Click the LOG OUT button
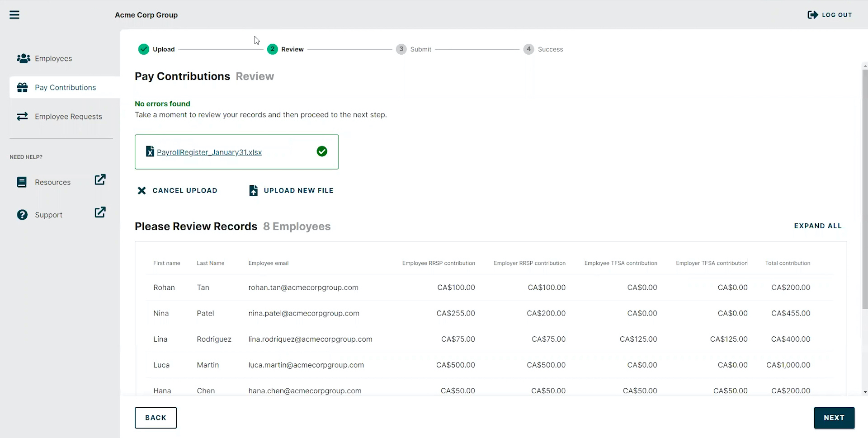This screenshot has height=438, width=868. 830,15
